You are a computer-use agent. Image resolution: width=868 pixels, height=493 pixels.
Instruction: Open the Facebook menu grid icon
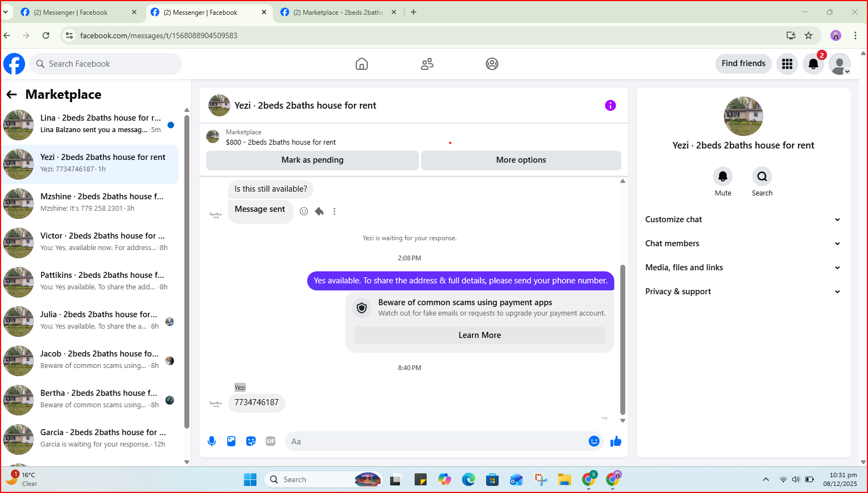click(x=787, y=64)
